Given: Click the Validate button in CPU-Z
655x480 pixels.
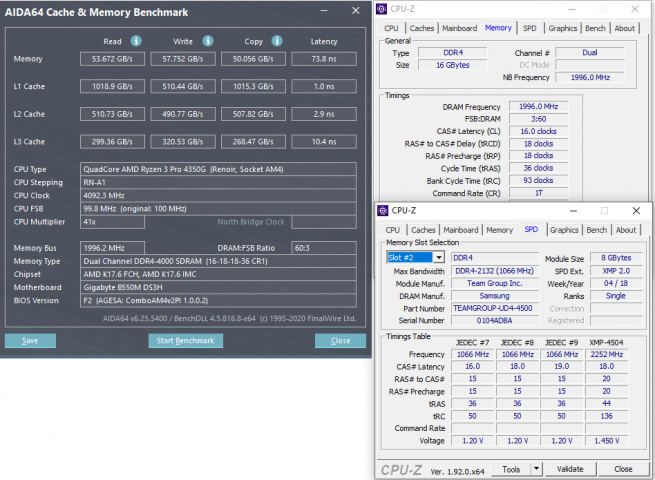Looking at the screenshot, I should [x=570, y=469].
